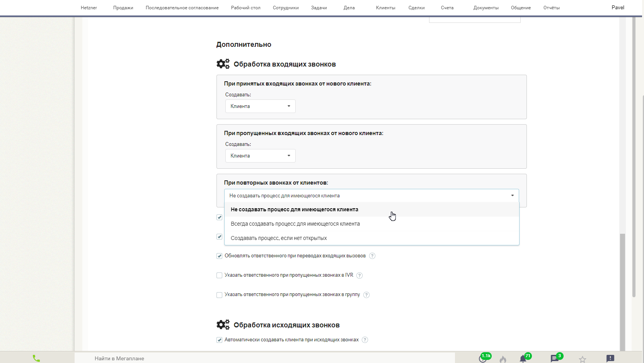Screen dimensions: 644x363
Task: Enable Указать ответственного при пропущенных звонках в группу
Action: point(219,295)
